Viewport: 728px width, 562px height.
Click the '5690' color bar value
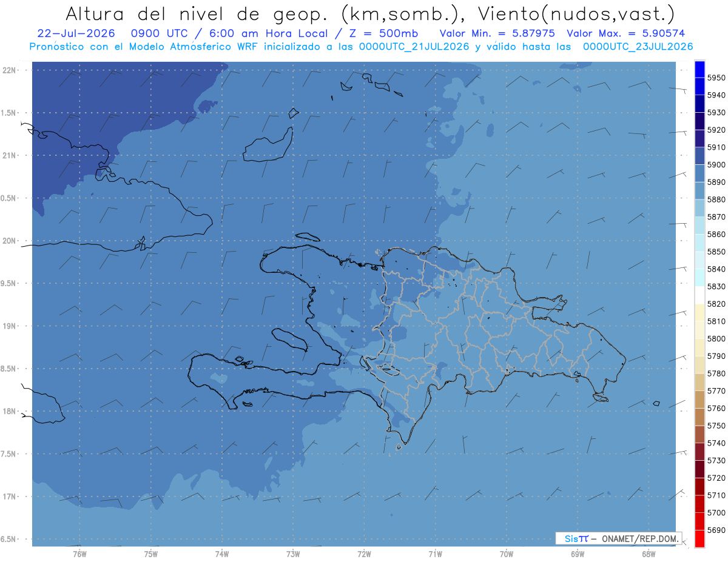[x=716, y=530]
